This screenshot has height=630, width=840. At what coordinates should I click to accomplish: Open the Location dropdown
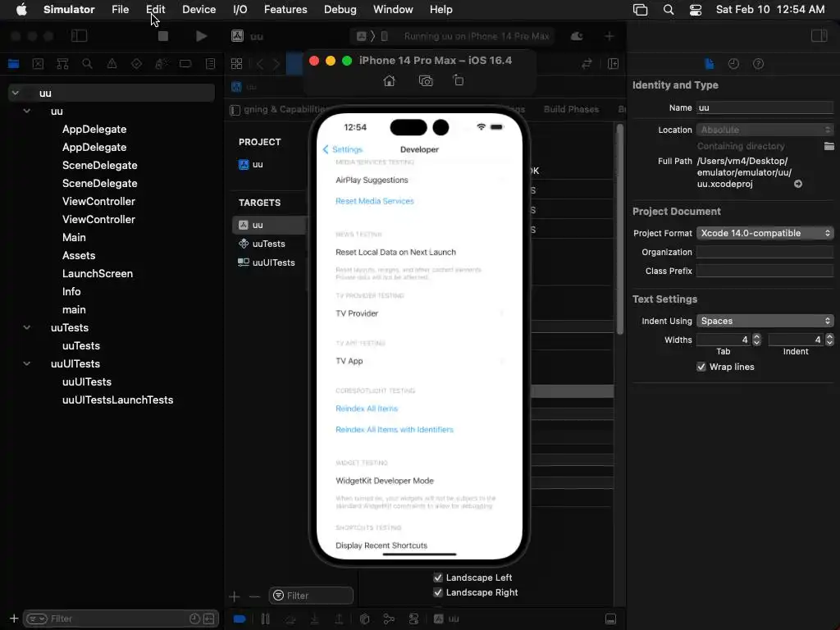765,130
